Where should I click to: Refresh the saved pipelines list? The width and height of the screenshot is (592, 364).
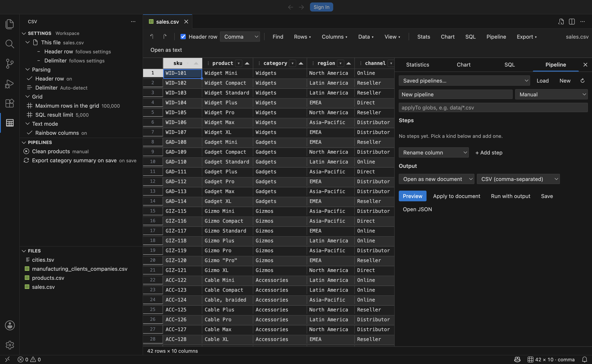point(582,81)
